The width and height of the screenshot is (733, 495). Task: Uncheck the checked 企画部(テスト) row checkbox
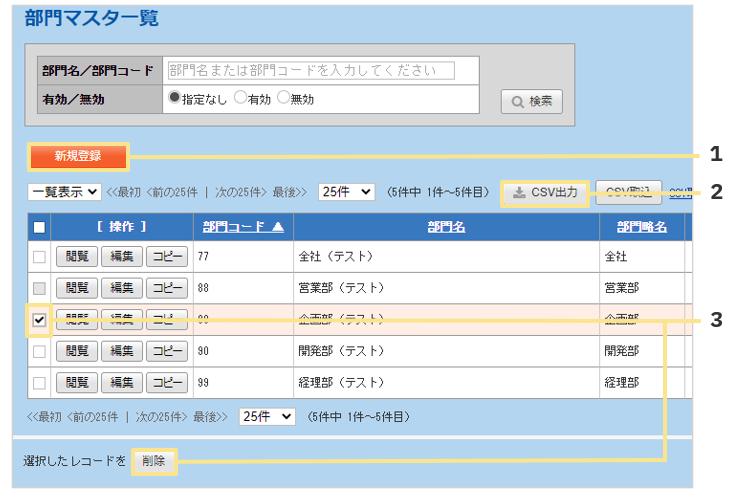click(x=39, y=320)
